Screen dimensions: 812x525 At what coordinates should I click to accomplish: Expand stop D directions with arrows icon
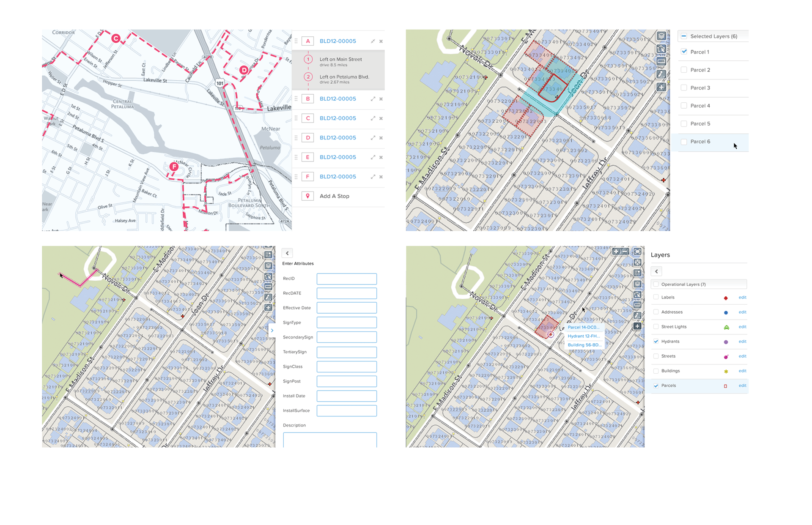point(373,138)
